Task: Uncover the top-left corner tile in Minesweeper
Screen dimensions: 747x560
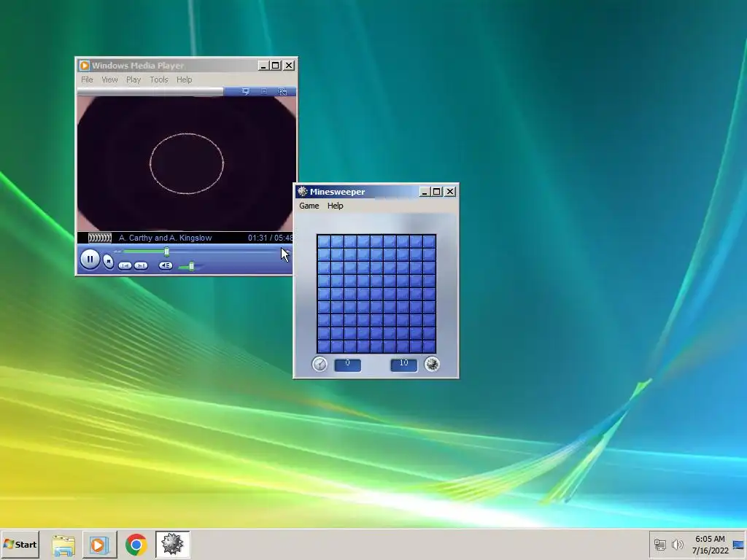Action: click(x=324, y=241)
